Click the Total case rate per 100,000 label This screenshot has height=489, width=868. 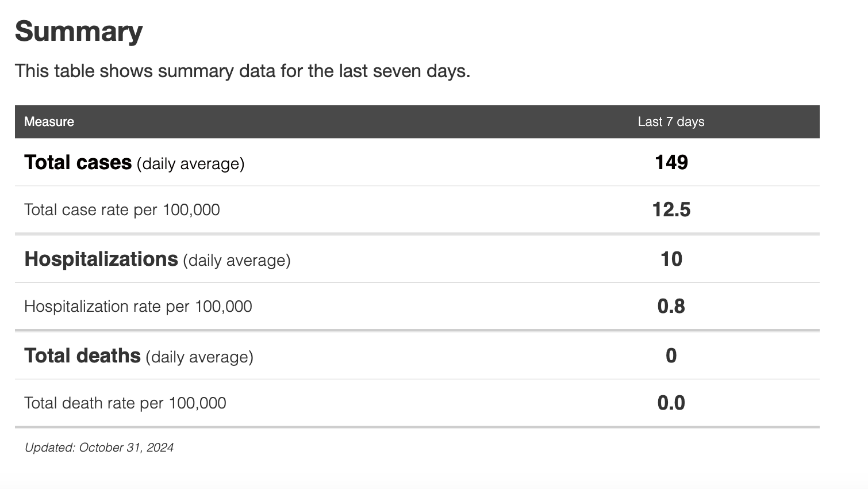[x=122, y=210]
